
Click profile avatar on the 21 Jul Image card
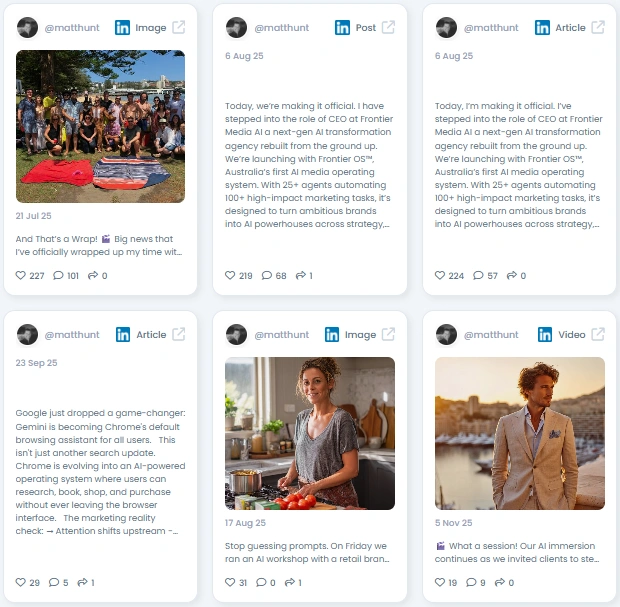click(27, 28)
